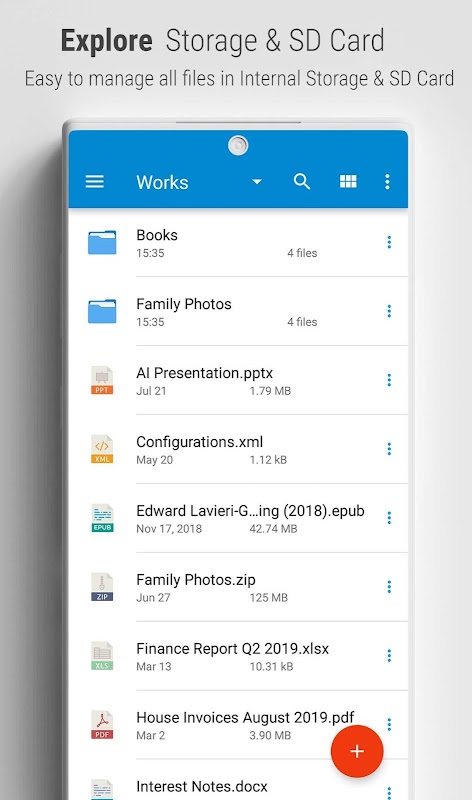Viewport: 472px width, 800px height.
Task: Open Configurations.xml file name
Action: [x=200, y=442]
